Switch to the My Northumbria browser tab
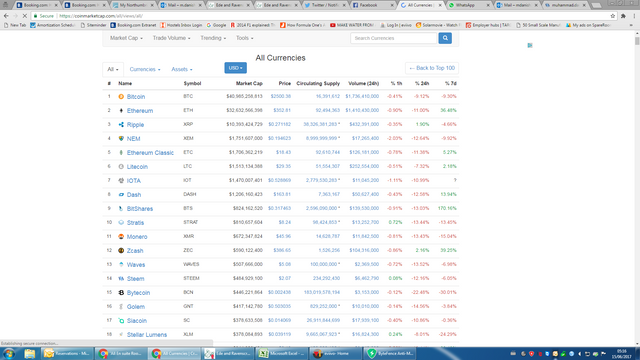Image resolution: width=640 pixels, height=360 pixels. [x=133, y=5]
